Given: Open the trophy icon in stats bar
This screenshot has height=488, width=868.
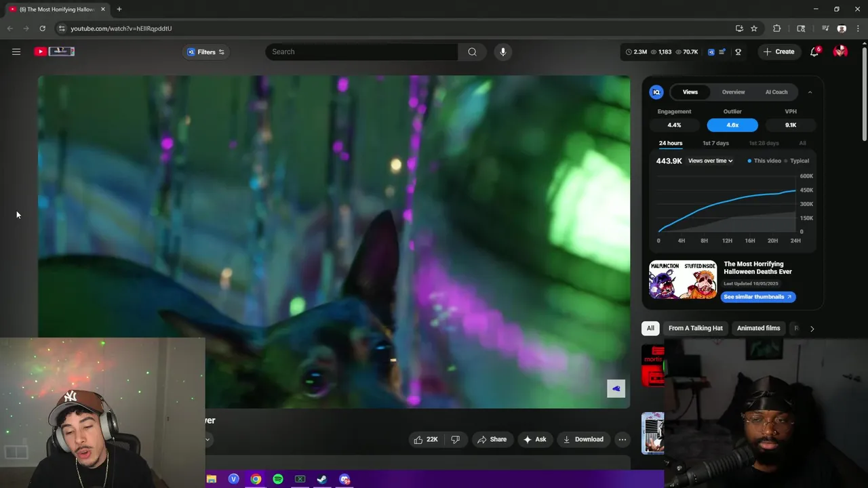Looking at the screenshot, I should click(738, 52).
